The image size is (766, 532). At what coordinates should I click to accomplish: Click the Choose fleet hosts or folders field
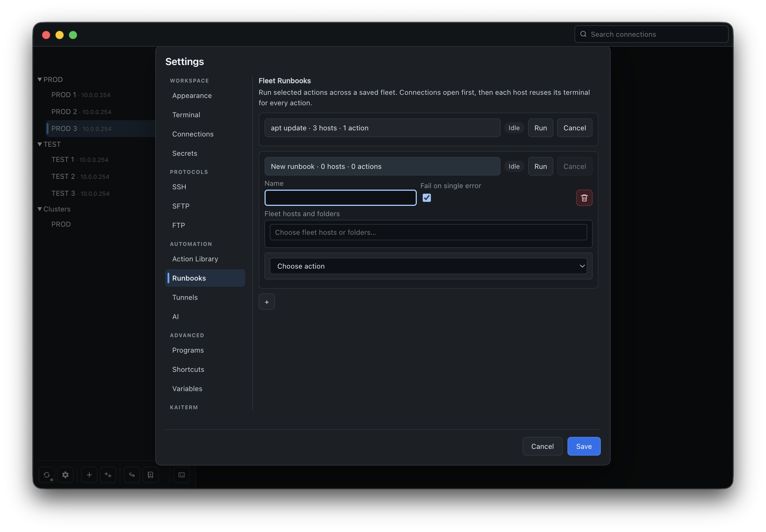pyautogui.click(x=428, y=232)
